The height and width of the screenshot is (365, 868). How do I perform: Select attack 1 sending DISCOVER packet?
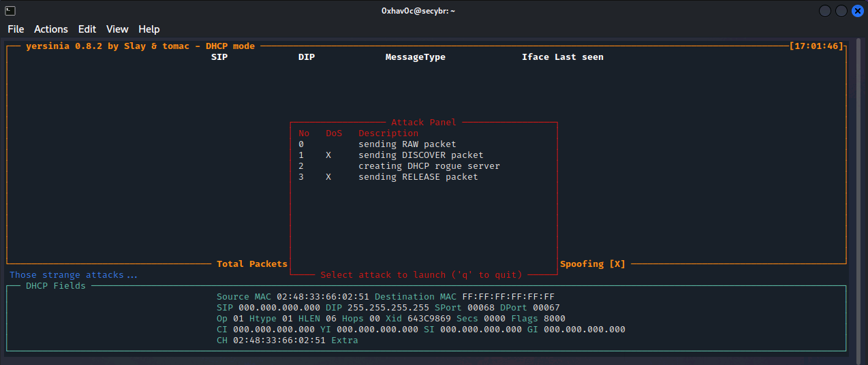pyautogui.click(x=420, y=155)
